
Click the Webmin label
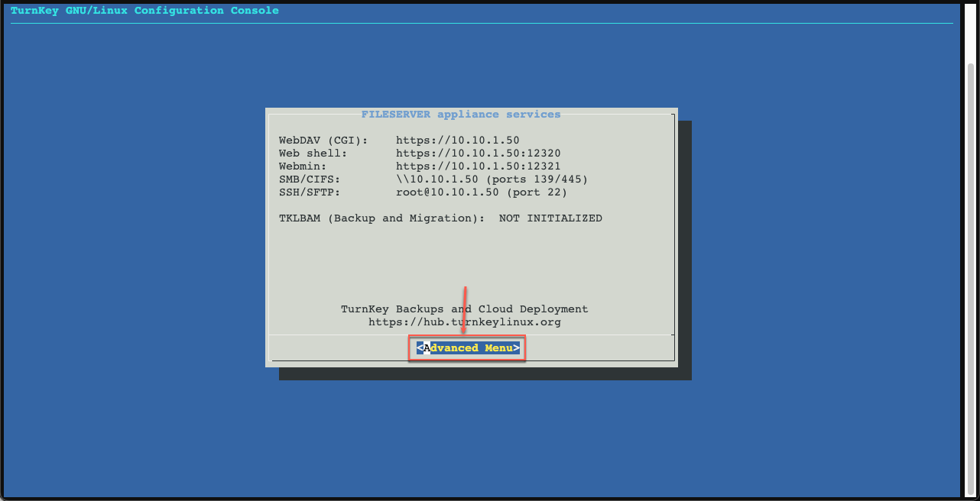(x=300, y=166)
